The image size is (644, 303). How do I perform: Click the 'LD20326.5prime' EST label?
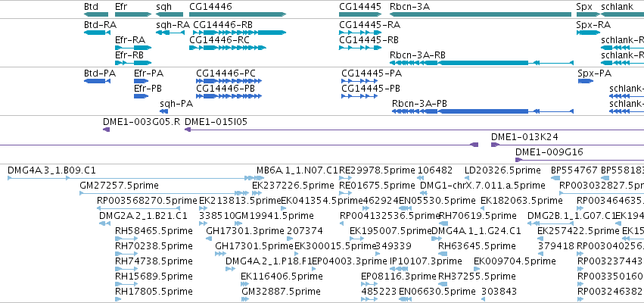click(x=502, y=171)
